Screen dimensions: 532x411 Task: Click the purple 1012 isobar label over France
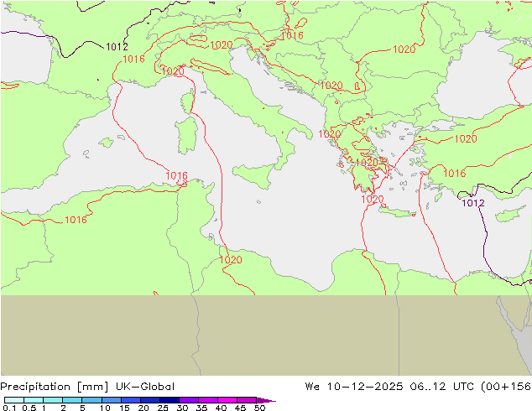(117, 47)
